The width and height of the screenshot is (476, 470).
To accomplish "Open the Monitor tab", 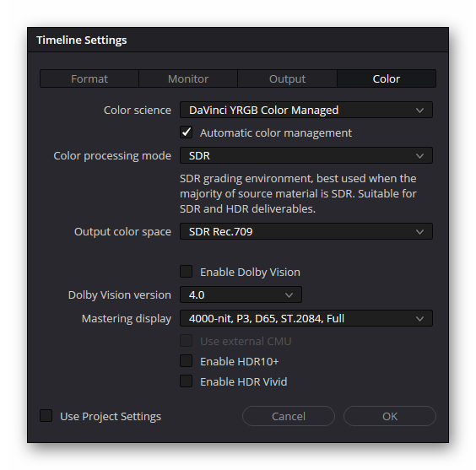I will [x=188, y=78].
